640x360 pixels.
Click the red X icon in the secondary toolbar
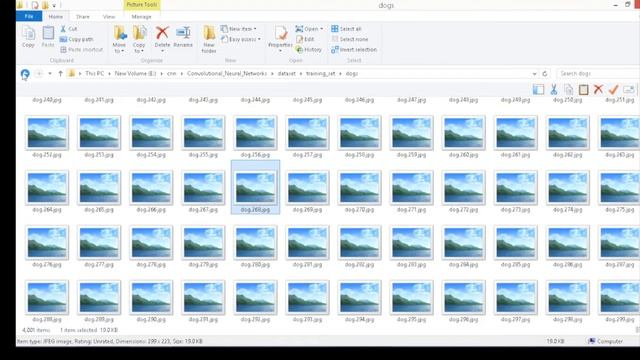pyautogui.click(x=598, y=89)
